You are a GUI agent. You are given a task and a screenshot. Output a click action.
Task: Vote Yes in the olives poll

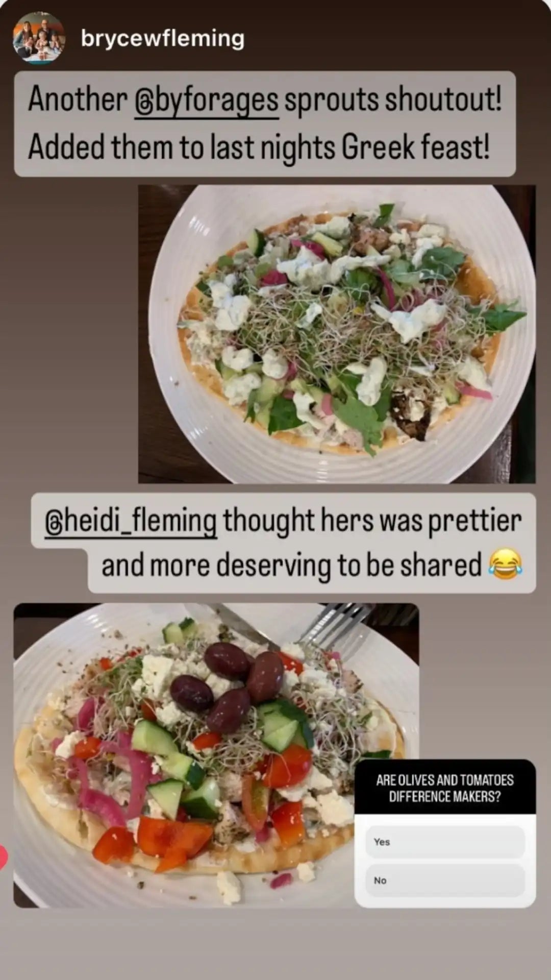(x=445, y=842)
